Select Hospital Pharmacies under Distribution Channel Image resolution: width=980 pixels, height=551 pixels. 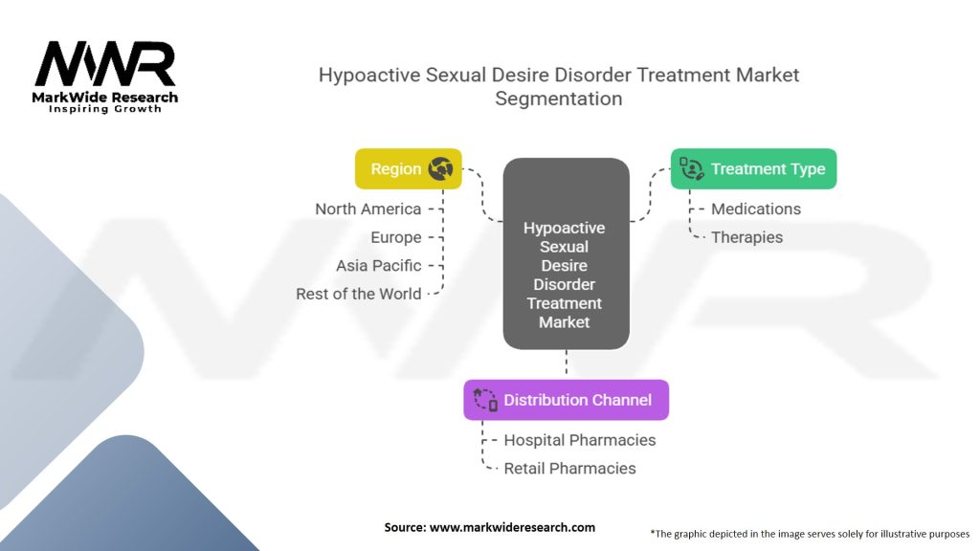pos(579,440)
